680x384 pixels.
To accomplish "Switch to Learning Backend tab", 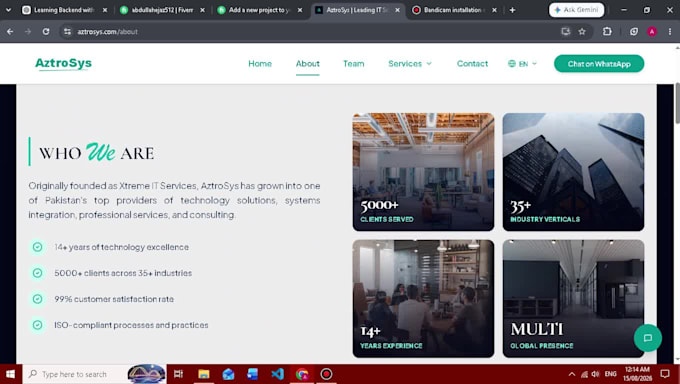I will coord(64,10).
